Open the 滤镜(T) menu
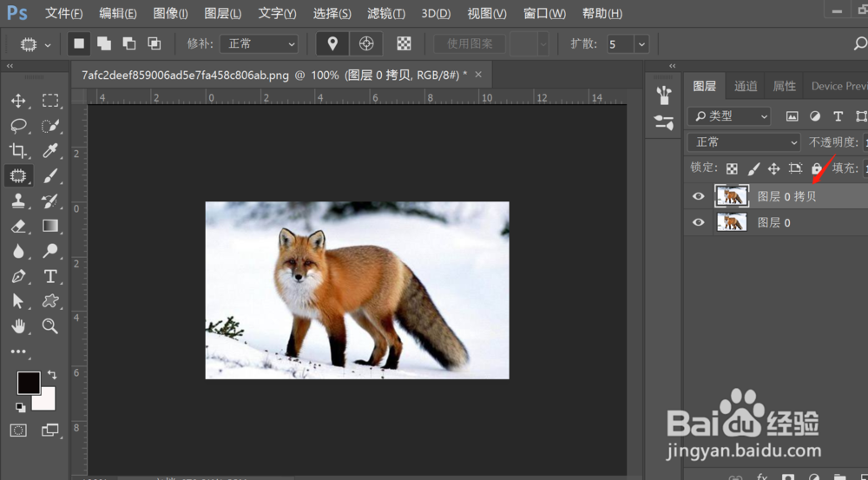The width and height of the screenshot is (868, 480). click(386, 13)
